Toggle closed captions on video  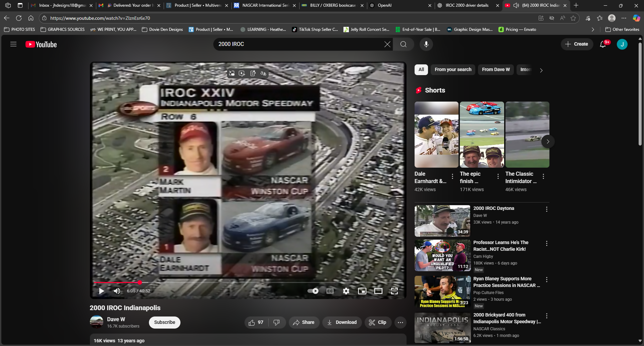[x=330, y=291]
